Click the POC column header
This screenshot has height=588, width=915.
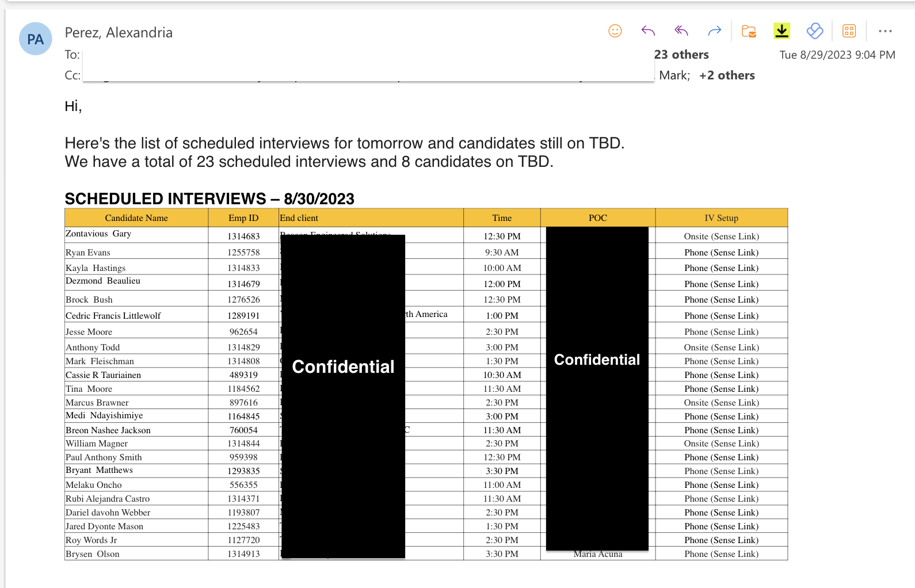598,218
